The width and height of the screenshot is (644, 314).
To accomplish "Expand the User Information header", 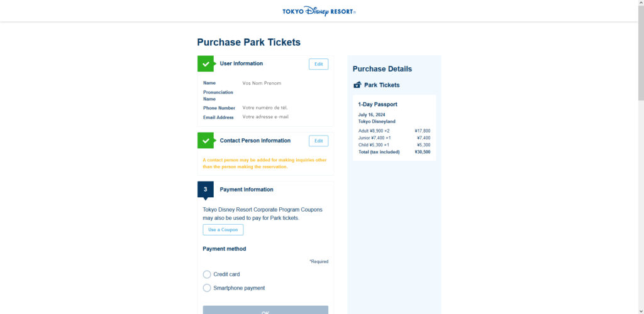I will pyautogui.click(x=241, y=63).
